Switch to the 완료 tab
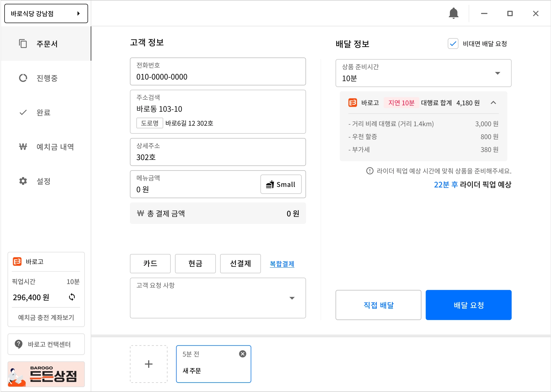Image resolution: width=551 pixels, height=392 pixels. [x=43, y=112]
